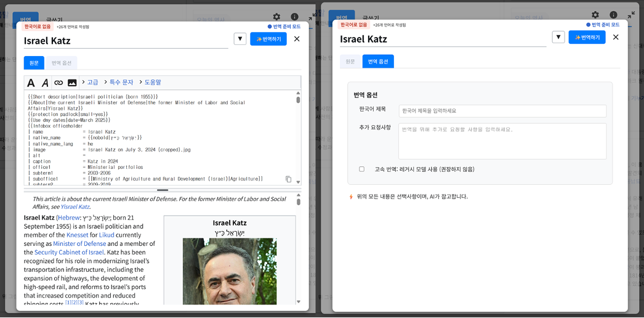The width and height of the screenshot is (644, 318).
Task: Close the right Israel Katz dialog
Action: click(x=616, y=38)
